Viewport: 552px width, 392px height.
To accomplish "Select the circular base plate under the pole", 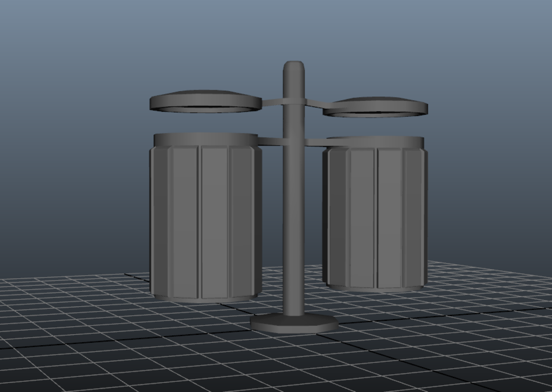I will pyautogui.click(x=294, y=323).
